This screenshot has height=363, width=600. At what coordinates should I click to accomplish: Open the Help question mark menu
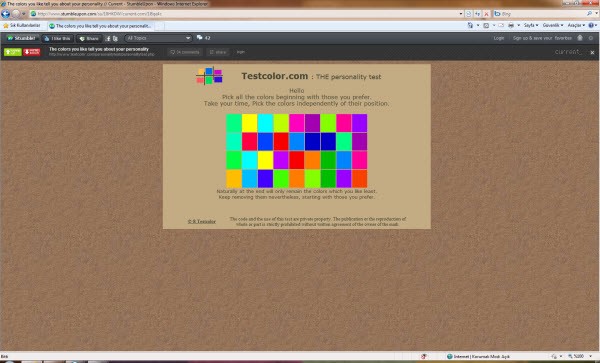[593, 25]
